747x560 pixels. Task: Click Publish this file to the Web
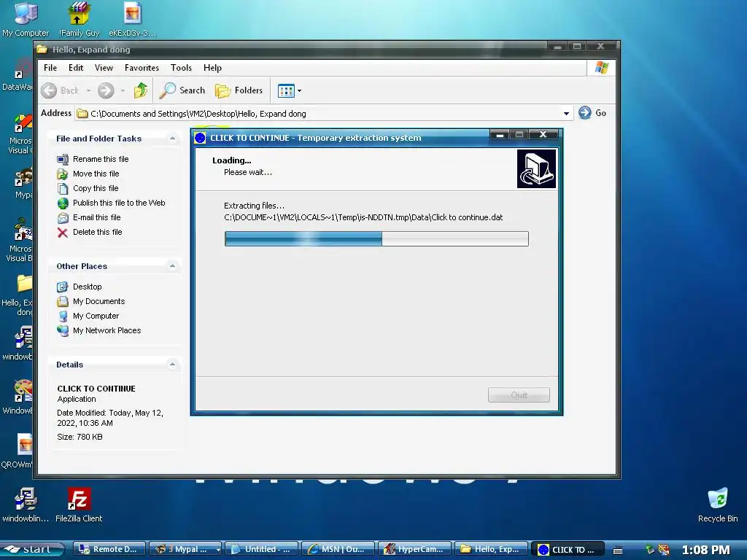tap(111, 203)
